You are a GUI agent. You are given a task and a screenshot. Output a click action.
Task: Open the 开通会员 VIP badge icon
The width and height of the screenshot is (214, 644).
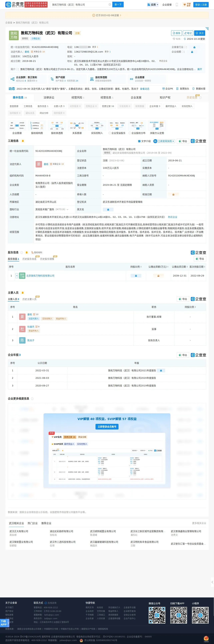(x=187, y=4)
